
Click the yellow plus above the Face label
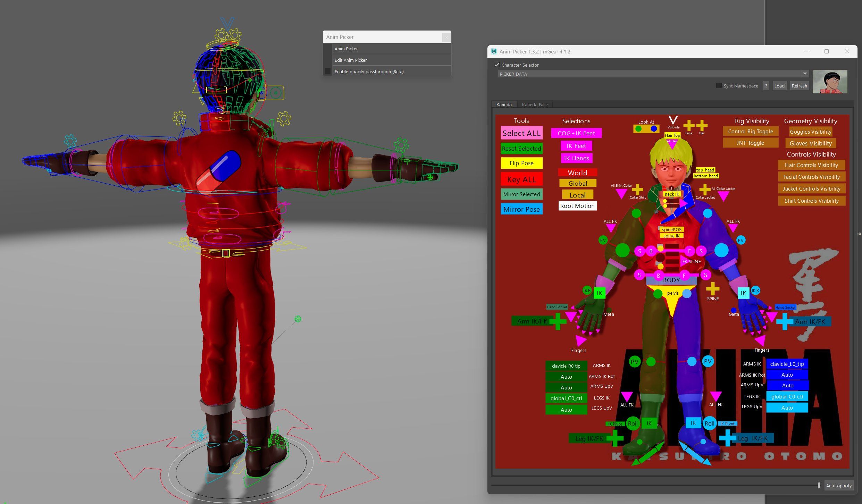coord(689,125)
